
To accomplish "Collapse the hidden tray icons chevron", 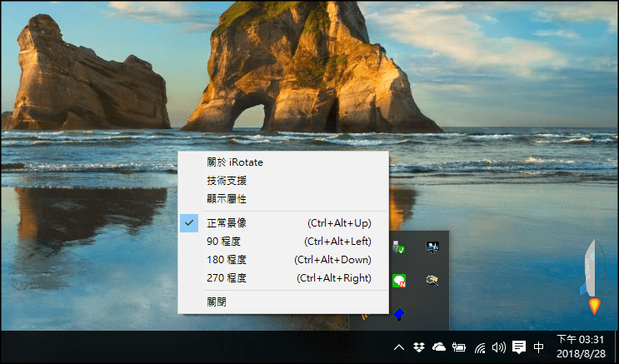I will [x=399, y=347].
